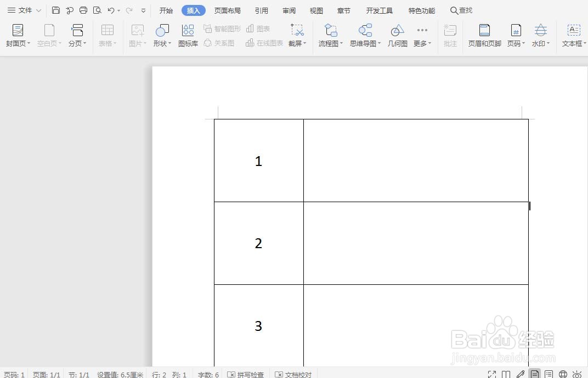Click the 查找 search button

click(461, 10)
